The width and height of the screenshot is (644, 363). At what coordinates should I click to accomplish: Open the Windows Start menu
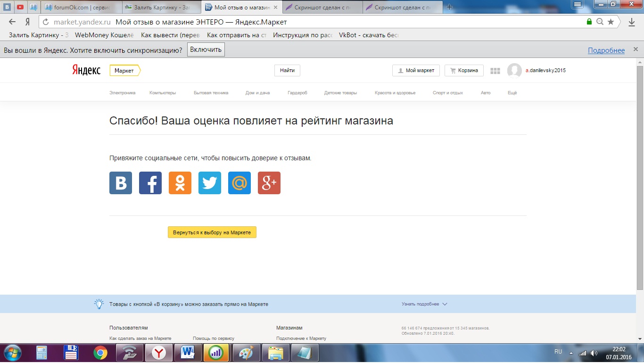[12, 353]
